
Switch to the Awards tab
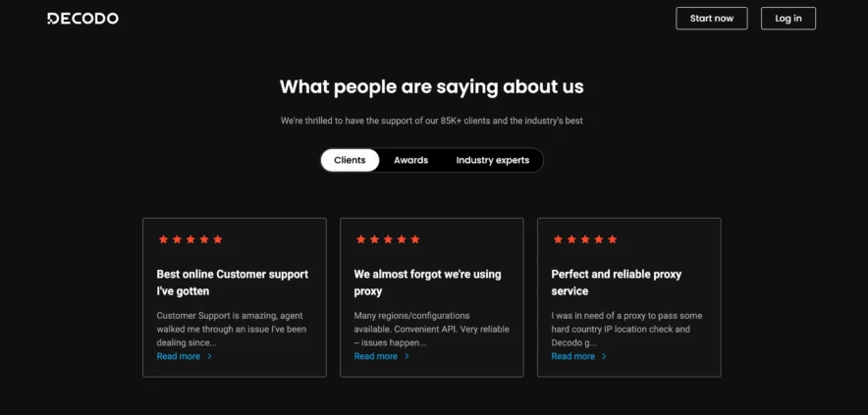pos(410,160)
